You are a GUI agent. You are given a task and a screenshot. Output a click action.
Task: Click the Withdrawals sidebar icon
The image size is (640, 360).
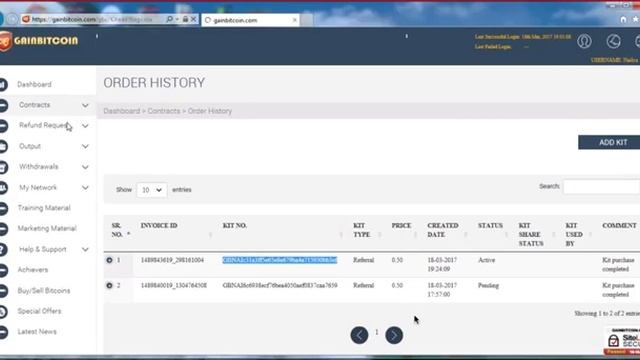(x=3, y=167)
